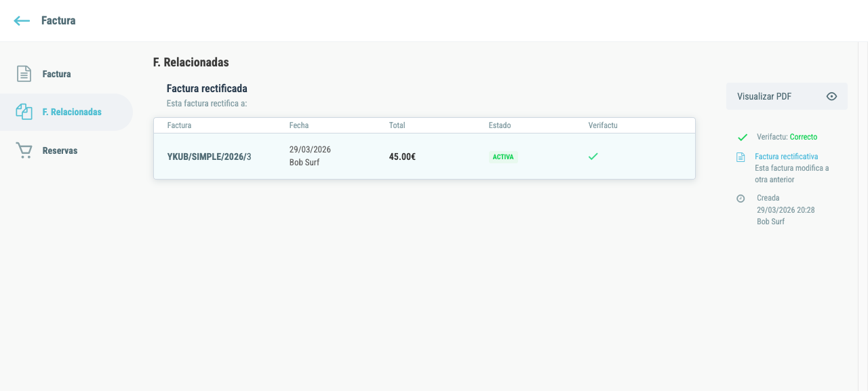This screenshot has width=868, height=391.
Task: Click the F. Relacionadas copy icon
Action: pos(24,112)
